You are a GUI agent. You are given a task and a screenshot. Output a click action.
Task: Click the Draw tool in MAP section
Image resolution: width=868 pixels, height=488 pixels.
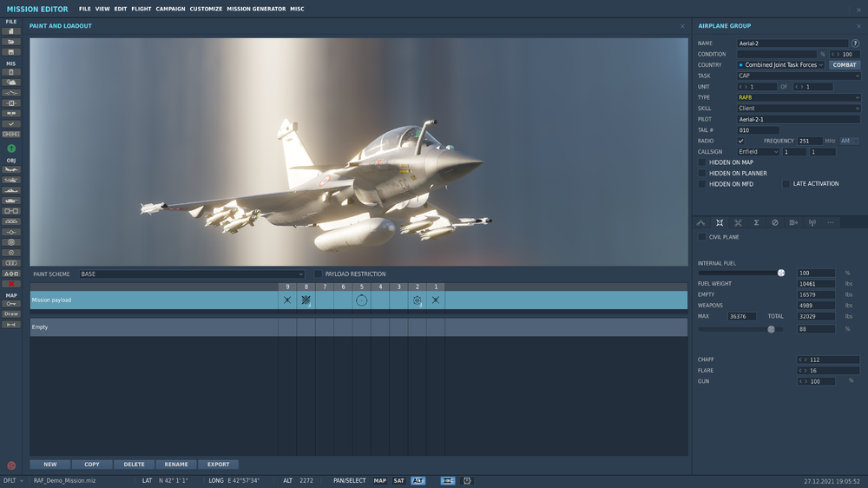tap(11, 314)
